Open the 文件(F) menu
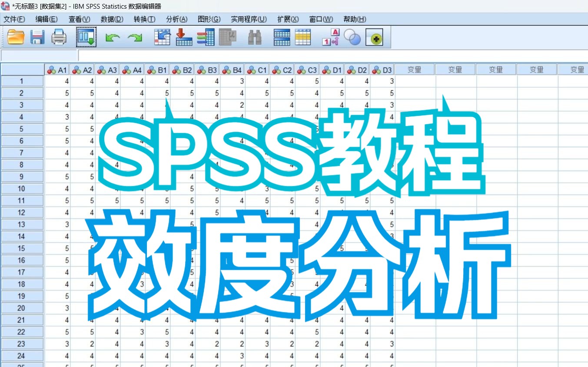Screen dimensions: 588x367 14,19
